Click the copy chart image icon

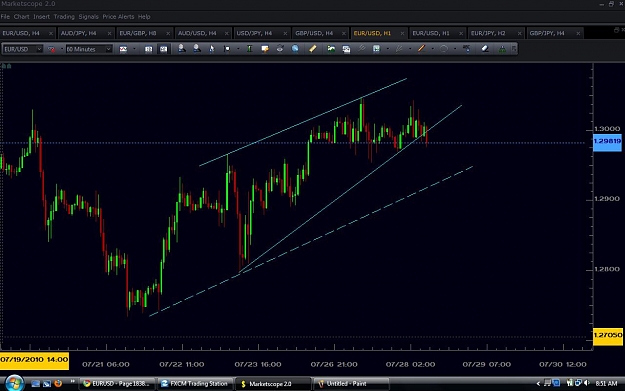(x=346, y=49)
